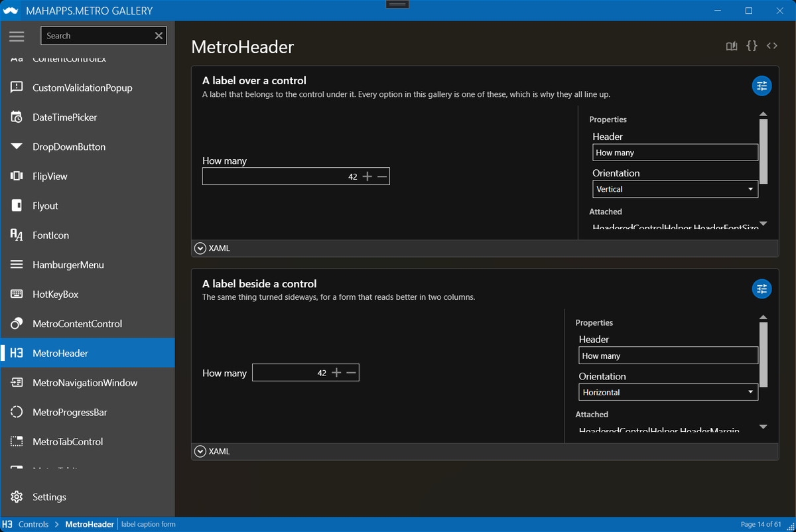The image size is (796, 532).
Task: Open the angle brackets source icon
Action: click(x=771, y=46)
